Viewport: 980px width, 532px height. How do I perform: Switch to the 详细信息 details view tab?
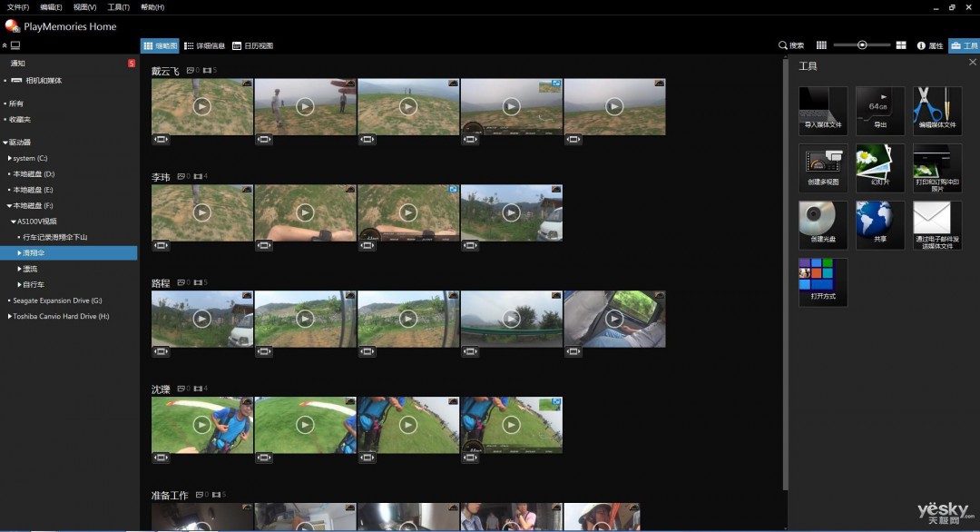click(x=204, y=45)
